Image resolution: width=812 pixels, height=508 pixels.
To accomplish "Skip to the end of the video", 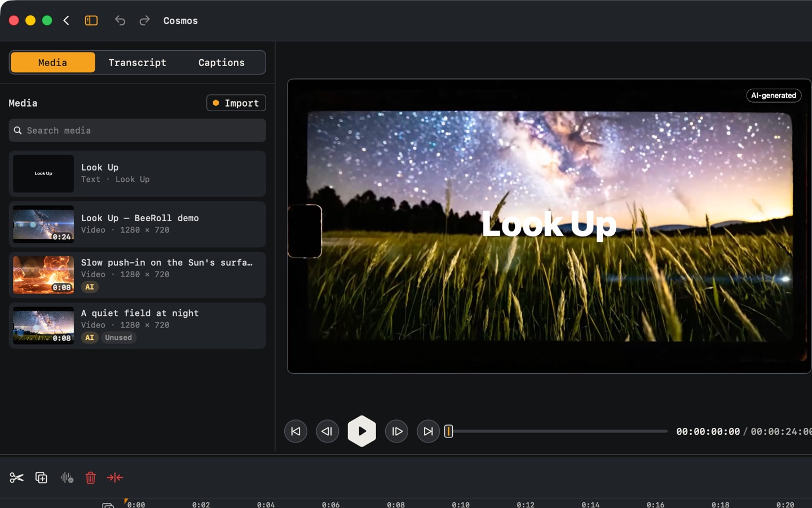I will (428, 431).
